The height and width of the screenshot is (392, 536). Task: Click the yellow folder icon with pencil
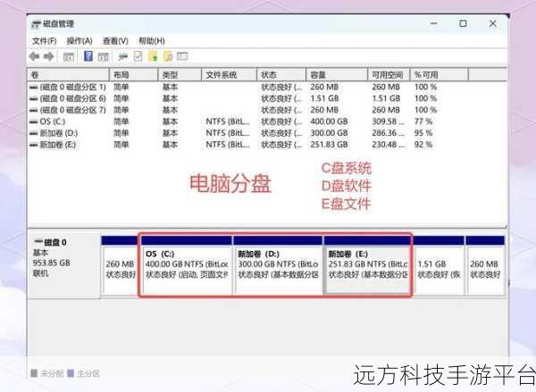pos(168,56)
